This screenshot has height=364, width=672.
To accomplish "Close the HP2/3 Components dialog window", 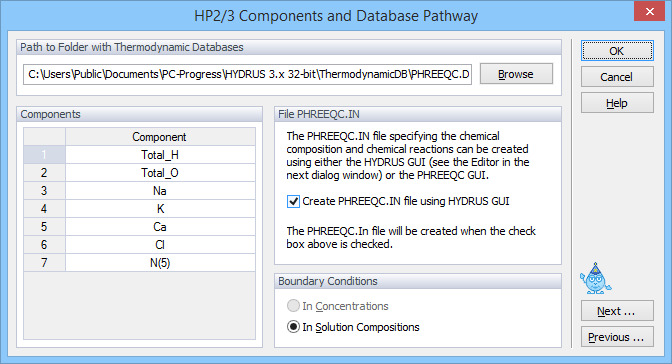I will pyautogui.click(x=649, y=12).
